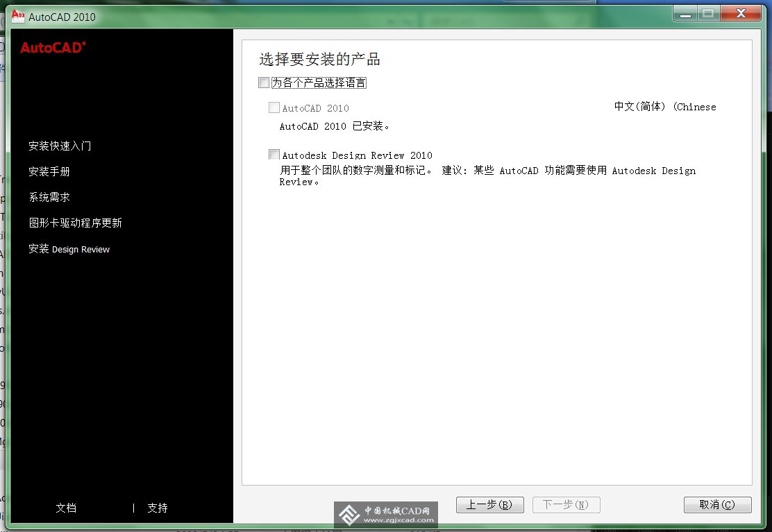Click the disabled 下一步(N) button
The width and height of the screenshot is (772, 532).
pyautogui.click(x=567, y=505)
